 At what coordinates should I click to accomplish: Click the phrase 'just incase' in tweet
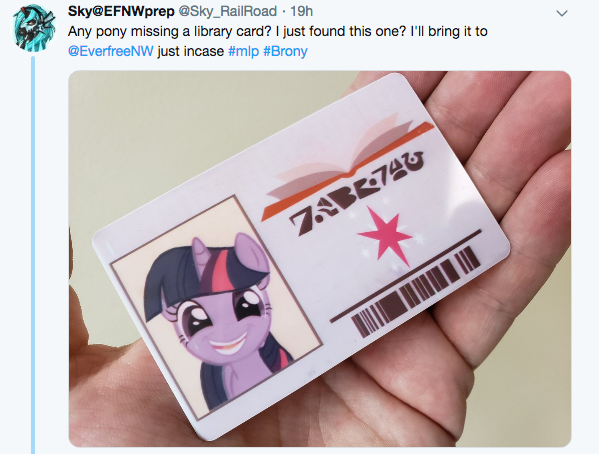click(x=191, y=51)
